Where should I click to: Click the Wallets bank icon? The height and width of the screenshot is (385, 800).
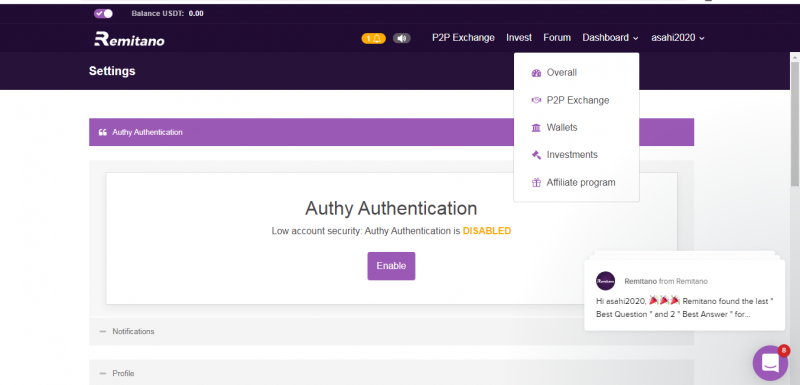[x=536, y=127]
